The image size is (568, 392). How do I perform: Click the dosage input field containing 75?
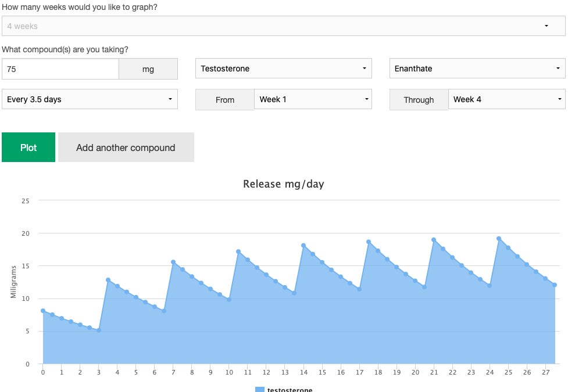tap(60, 69)
